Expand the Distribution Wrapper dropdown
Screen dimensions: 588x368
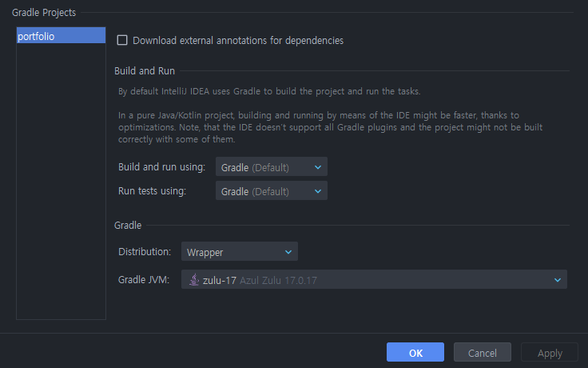coord(239,252)
